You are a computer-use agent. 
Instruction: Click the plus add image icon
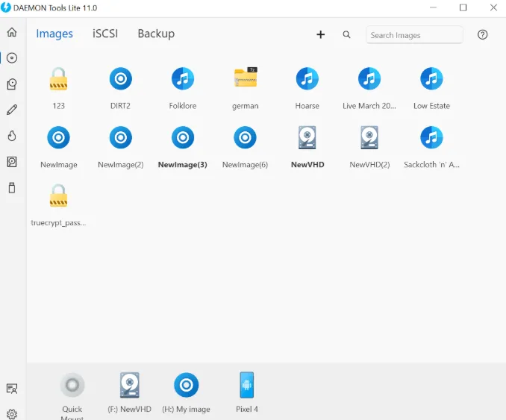coord(320,34)
